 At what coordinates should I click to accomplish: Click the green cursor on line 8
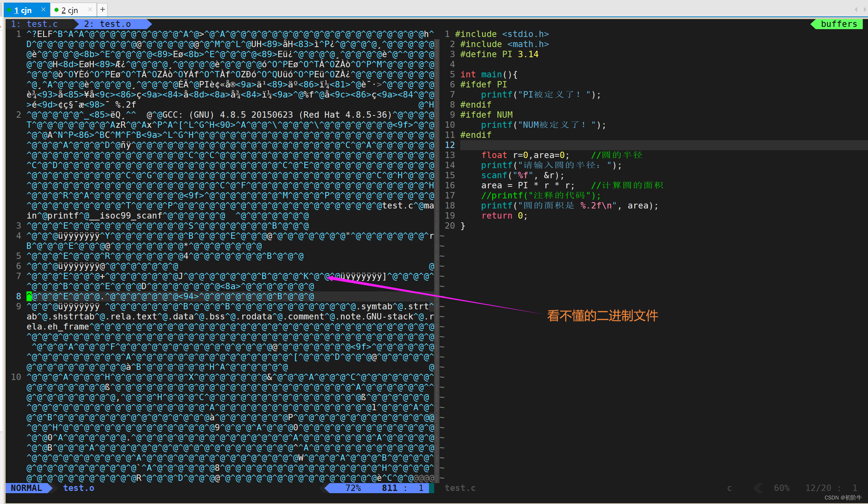(29, 296)
